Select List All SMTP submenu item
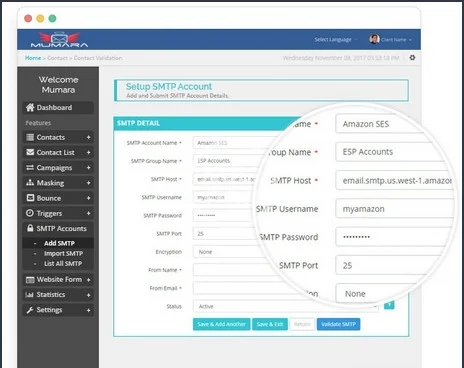464x368 pixels. click(63, 264)
